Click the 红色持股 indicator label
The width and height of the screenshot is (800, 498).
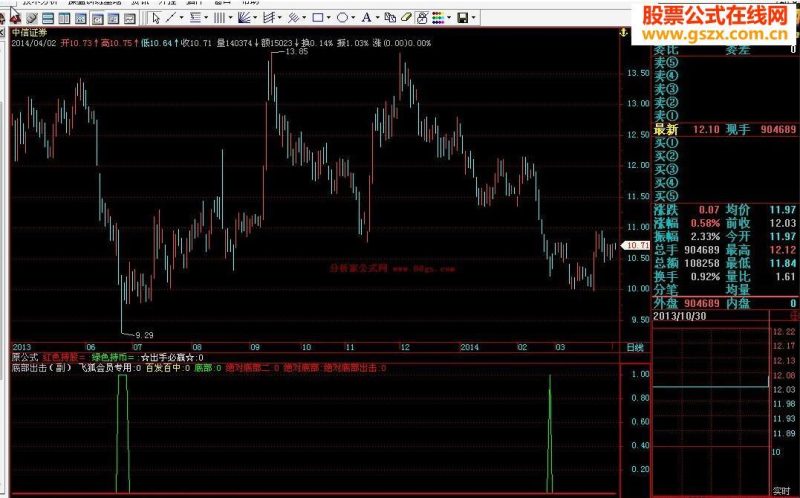coord(61,358)
